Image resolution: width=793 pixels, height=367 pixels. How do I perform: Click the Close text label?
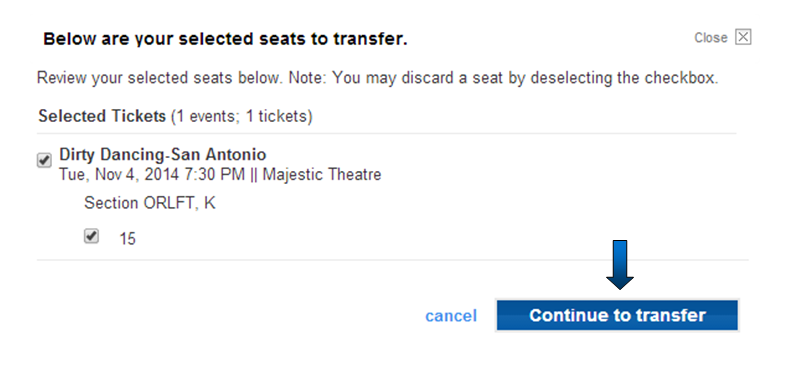[x=711, y=38]
